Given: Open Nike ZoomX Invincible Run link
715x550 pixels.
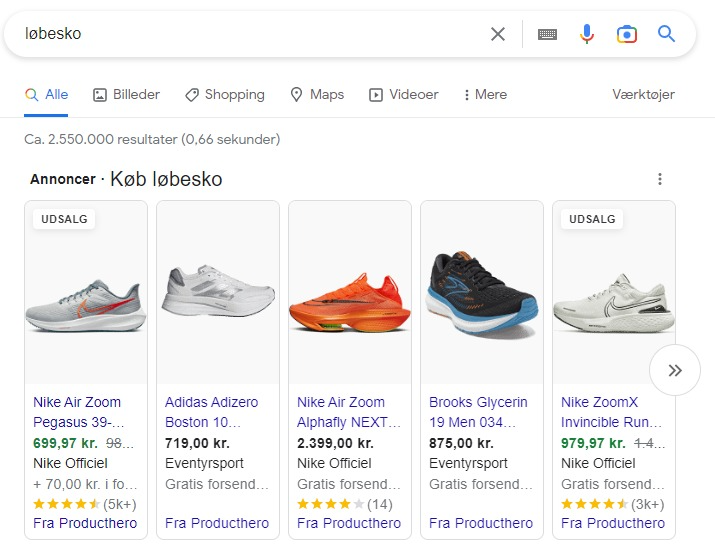Looking at the screenshot, I should 611,412.
